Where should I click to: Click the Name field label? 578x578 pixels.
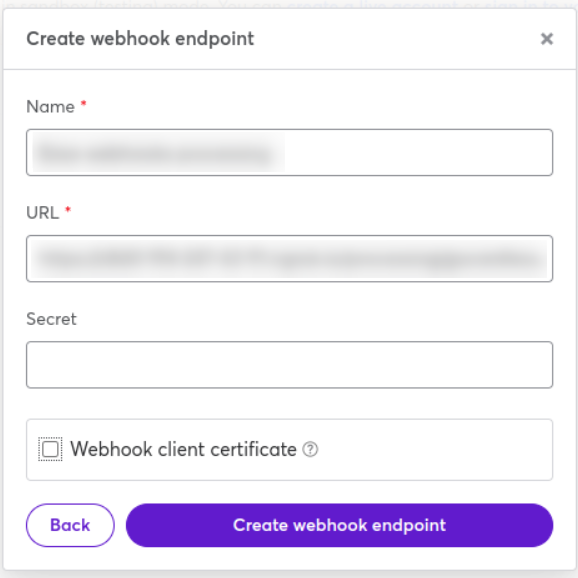coord(51,107)
